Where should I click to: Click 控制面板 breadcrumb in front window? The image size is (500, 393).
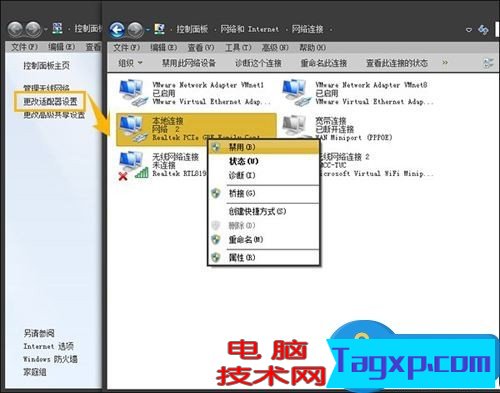point(192,29)
